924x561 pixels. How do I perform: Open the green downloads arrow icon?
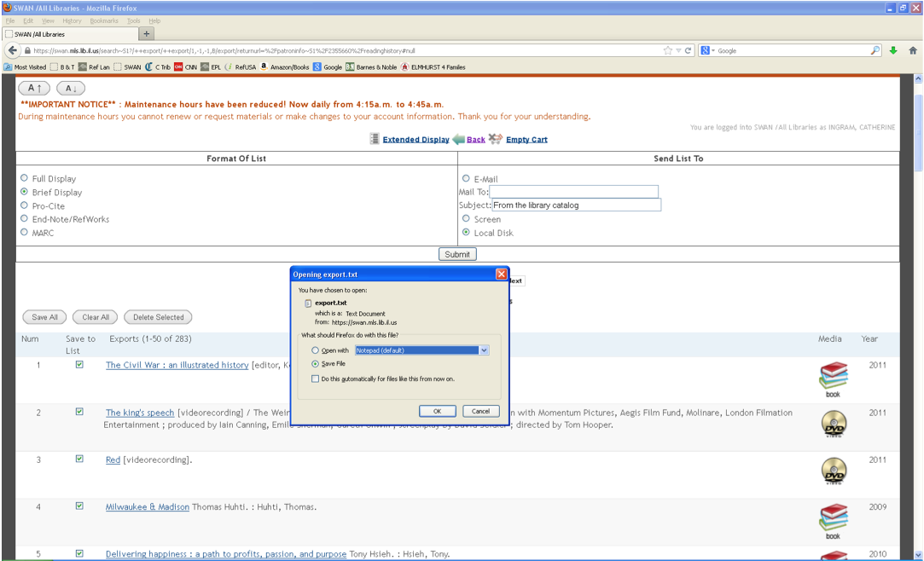[x=893, y=50]
